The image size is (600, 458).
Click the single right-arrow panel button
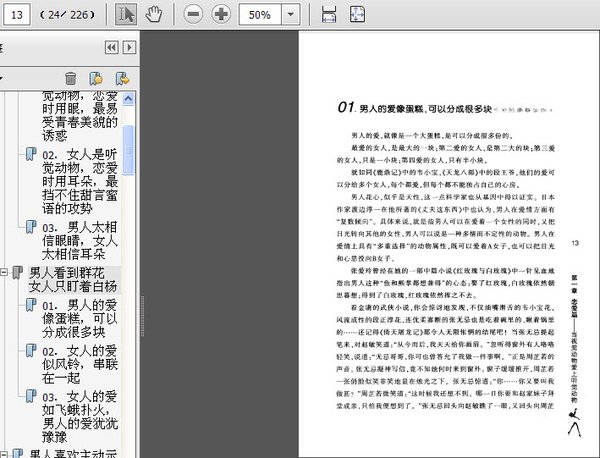[129, 47]
